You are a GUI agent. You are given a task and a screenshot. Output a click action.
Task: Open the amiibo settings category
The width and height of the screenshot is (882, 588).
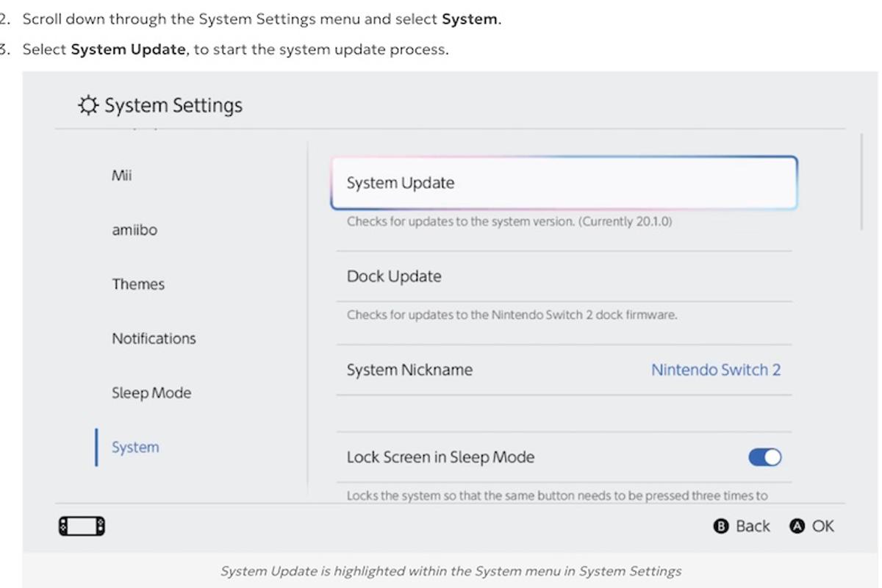[x=135, y=230]
